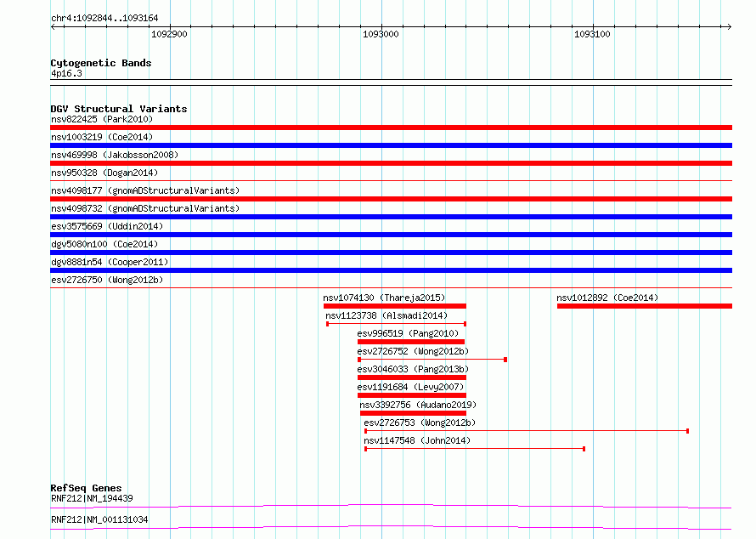Open the nsv822425 (Park2010) variant label
Image resolution: width=756 pixels, height=539 pixels.
coord(102,119)
